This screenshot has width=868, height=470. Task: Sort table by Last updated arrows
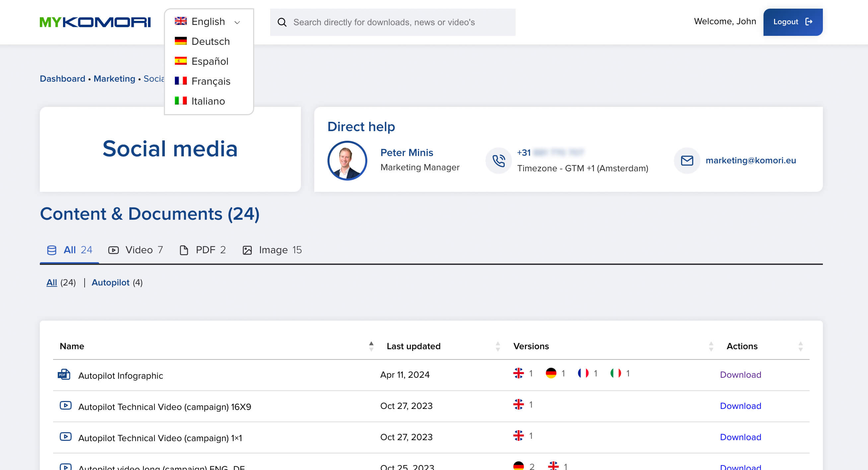click(x=497, y=346)
